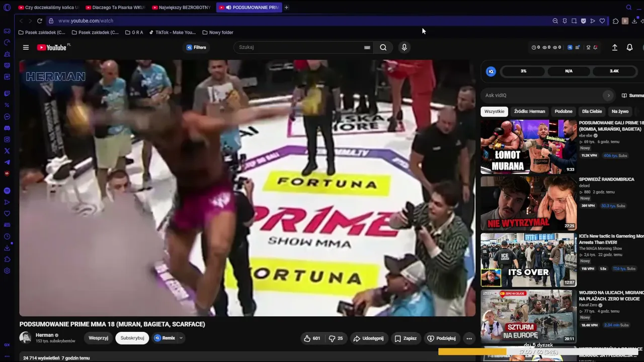Select the 'Dla Ciebie' filter chip

click(x=592, y=112)
